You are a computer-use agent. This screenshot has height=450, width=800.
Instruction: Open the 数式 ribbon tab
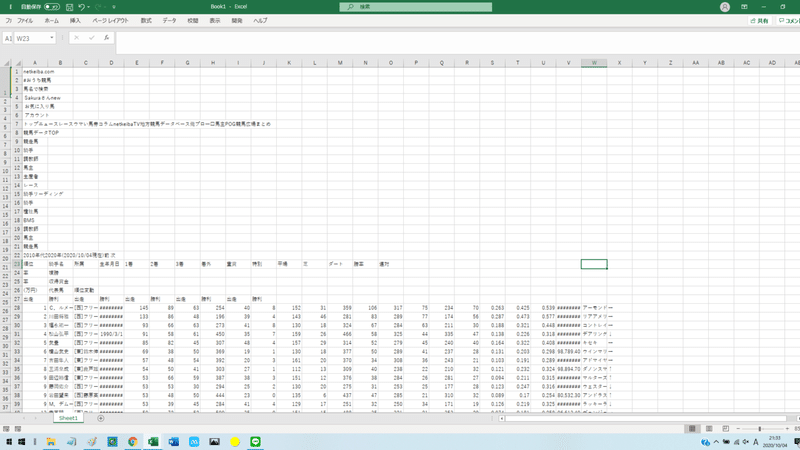coord(146,21)
